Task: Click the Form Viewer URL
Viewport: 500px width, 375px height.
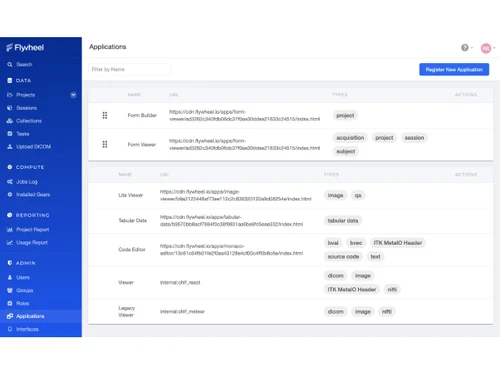Action: click(x=244, y=144)
